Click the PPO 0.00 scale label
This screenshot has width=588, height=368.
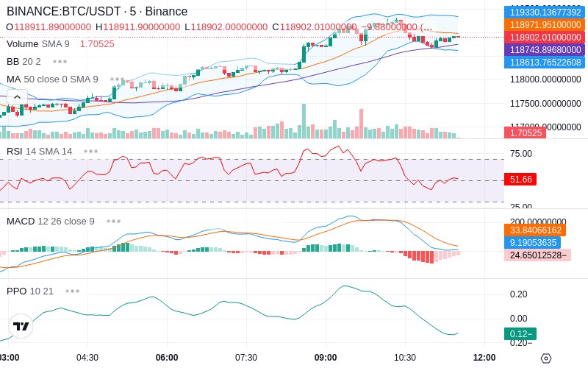(519, 319)
